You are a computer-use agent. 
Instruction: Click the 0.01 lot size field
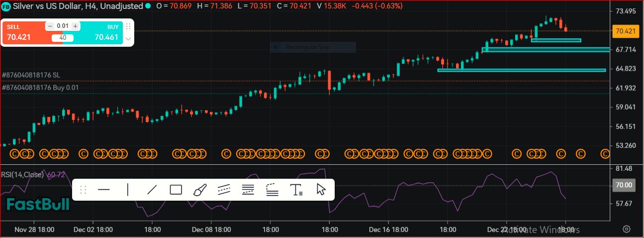(x=63, y=26)
